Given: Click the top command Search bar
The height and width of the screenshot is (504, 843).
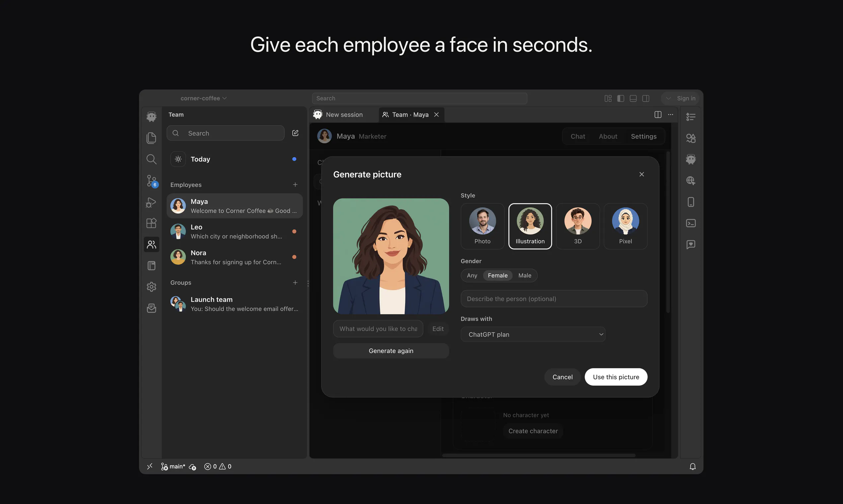Looking at the screenshot, I should coord(420,98).
